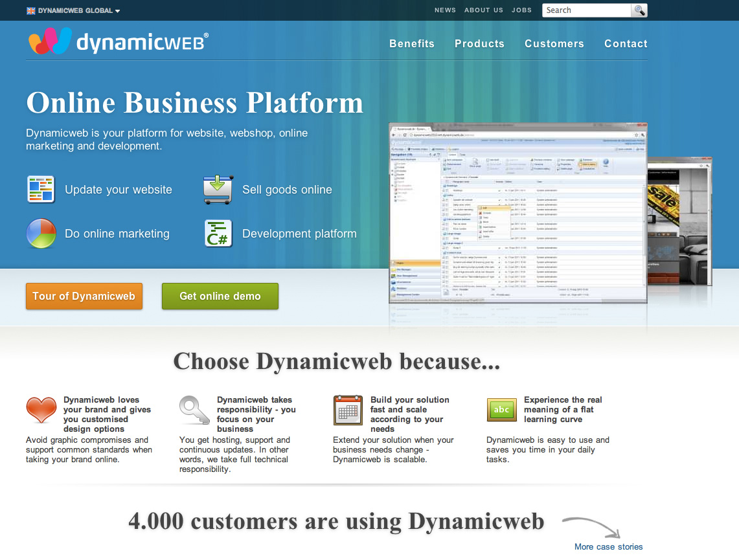Screen dimensions: 739x560
Task: Click '4.000 customers are using Dynamicweb' heading
Action: [336, 521]
